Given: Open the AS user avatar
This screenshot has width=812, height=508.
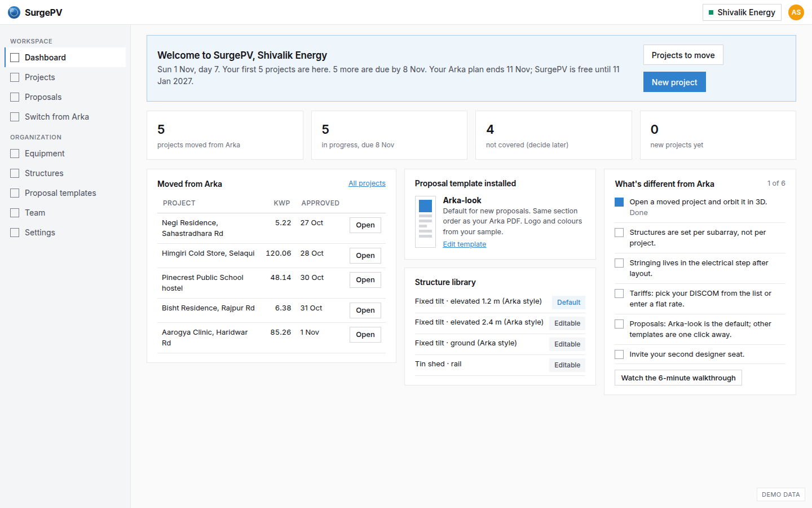Looking at the screenshot, I should click(x=796, y=12).
